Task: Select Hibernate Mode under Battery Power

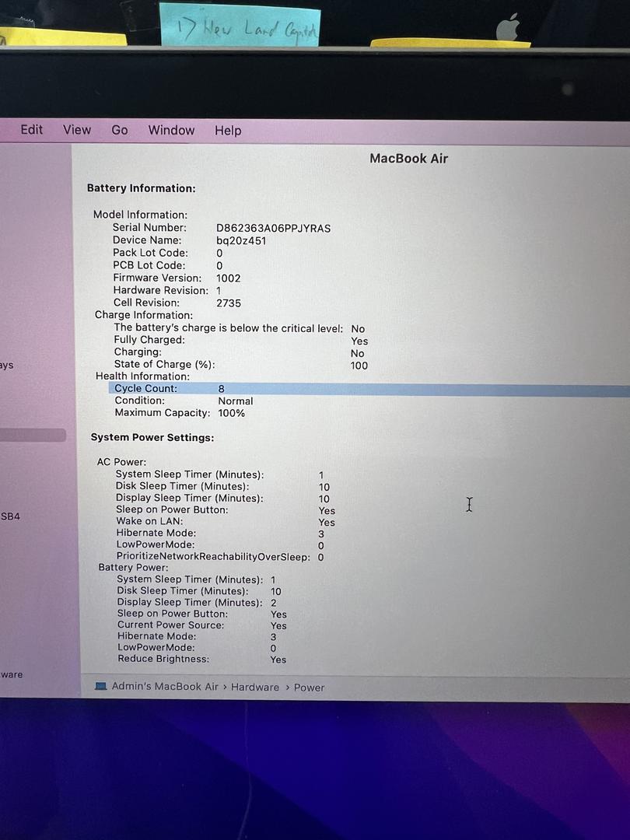Action: pos(157,636)
